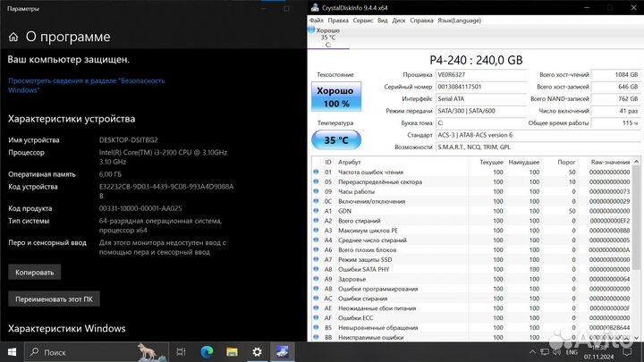Click the Число включений value 41 раз
Image resolution: width=644 pixels, height=362 pixels.
[615, 111]
